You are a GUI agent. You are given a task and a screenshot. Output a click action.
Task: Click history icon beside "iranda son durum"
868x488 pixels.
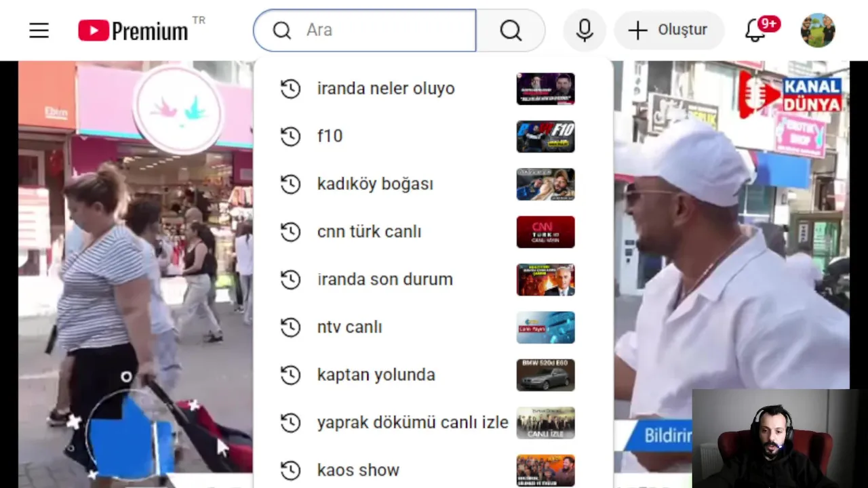[290, 279]
